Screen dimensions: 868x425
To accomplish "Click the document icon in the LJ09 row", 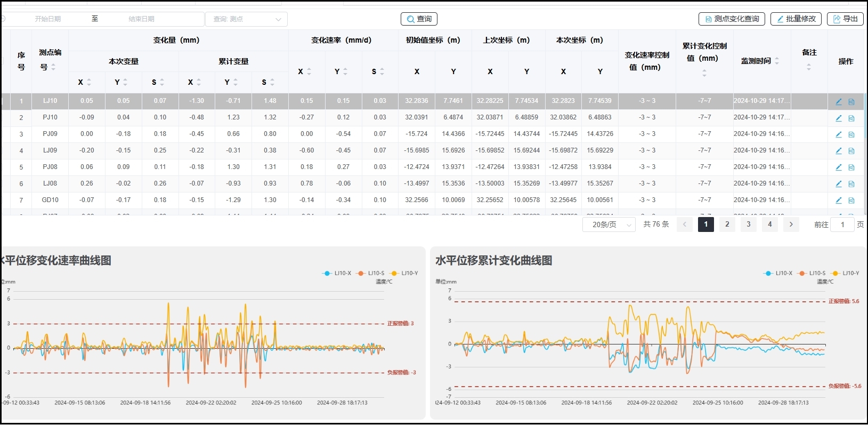I will click(851, 151).
